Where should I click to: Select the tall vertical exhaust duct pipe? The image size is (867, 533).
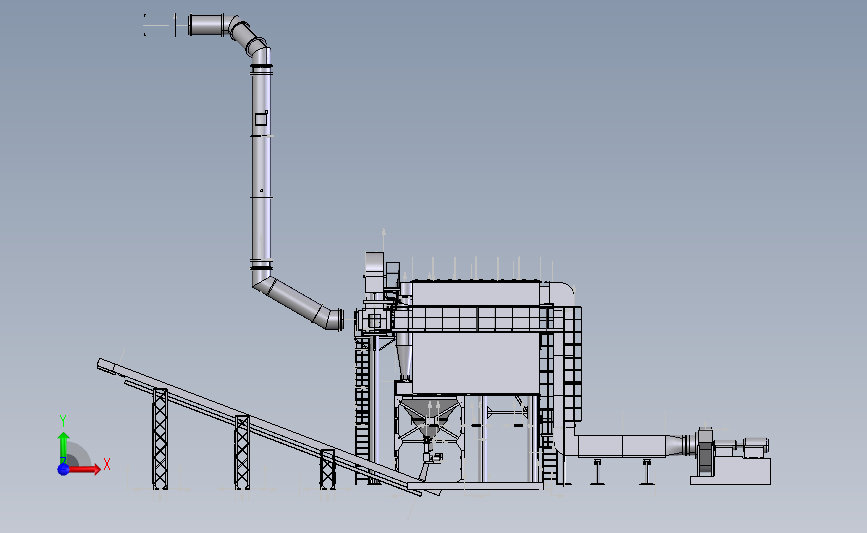(x=261, y=166)
